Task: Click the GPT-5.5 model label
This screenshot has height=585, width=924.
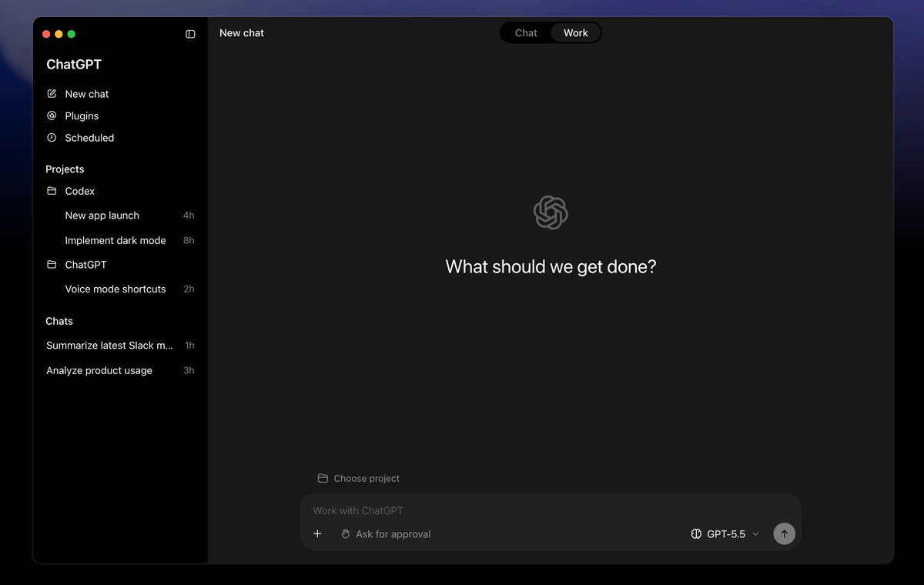Action: (726, 533)
